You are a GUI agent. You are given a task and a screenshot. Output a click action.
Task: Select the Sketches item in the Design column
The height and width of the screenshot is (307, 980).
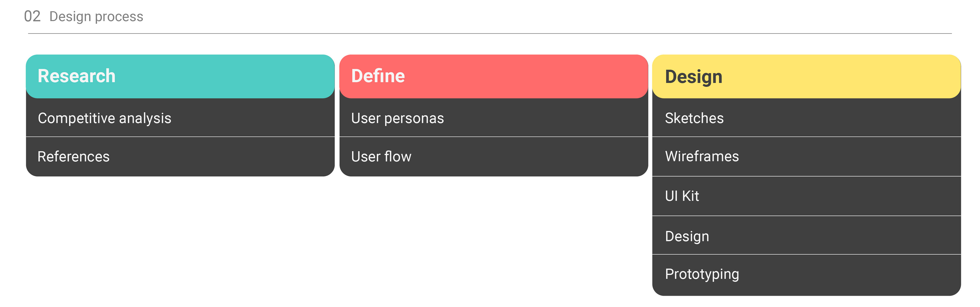806,118
